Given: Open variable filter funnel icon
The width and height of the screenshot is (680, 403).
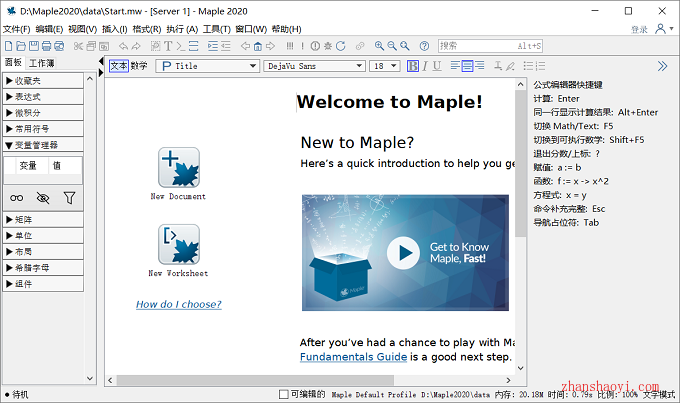Looking at the screenshot, I should click(x=69, y=198).
